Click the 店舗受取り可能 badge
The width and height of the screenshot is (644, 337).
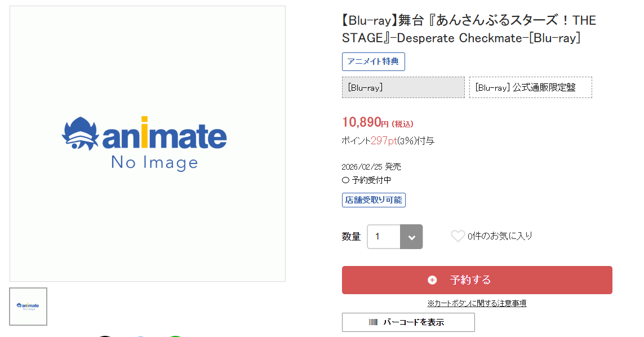tap(374, 200)
